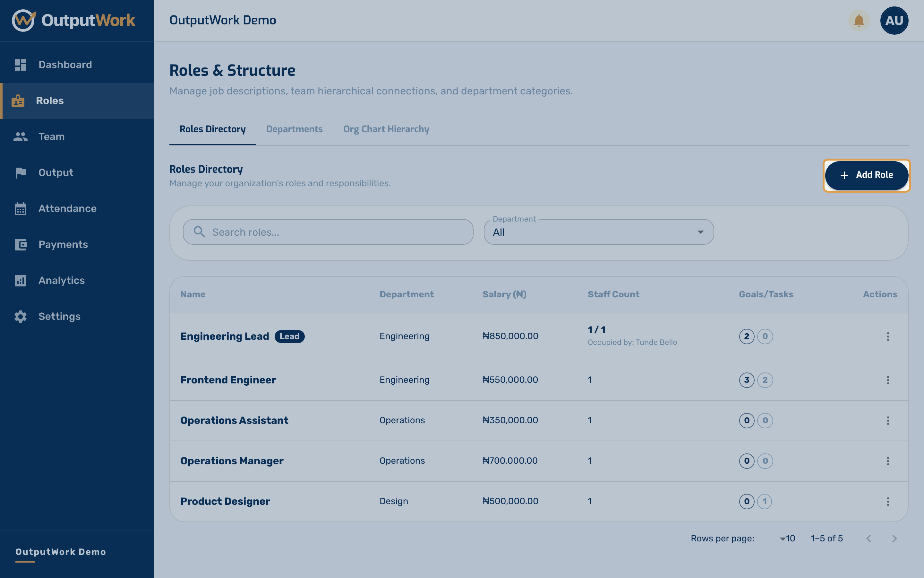Click the Output flag icon
The width and height of the screenshot is (924, 578).
[x=21, y=173]
